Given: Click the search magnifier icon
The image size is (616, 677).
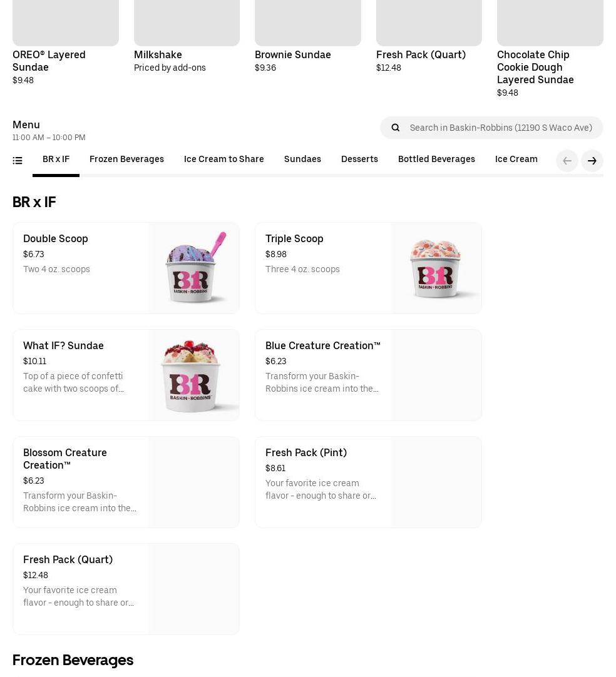Looking at the screenshot, I should tap(396, 128).
